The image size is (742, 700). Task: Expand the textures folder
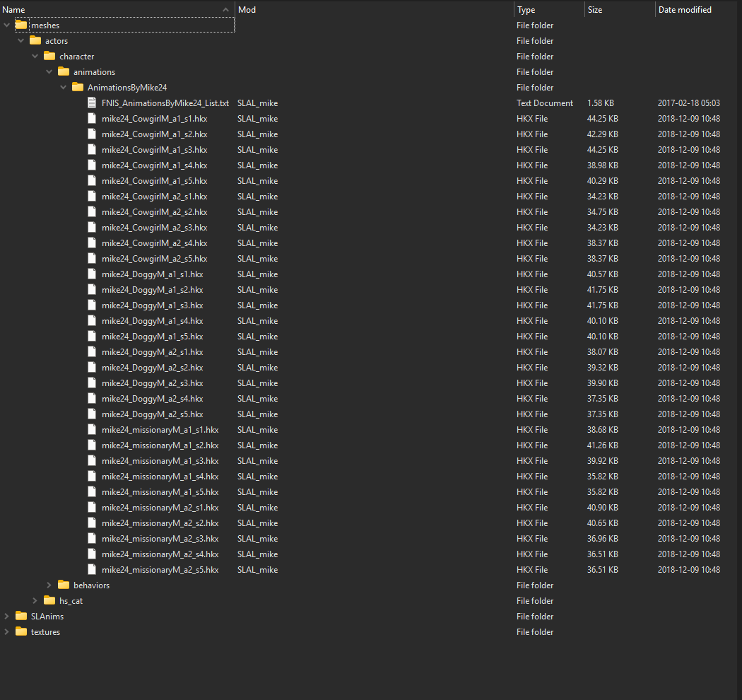click(6, 632)
